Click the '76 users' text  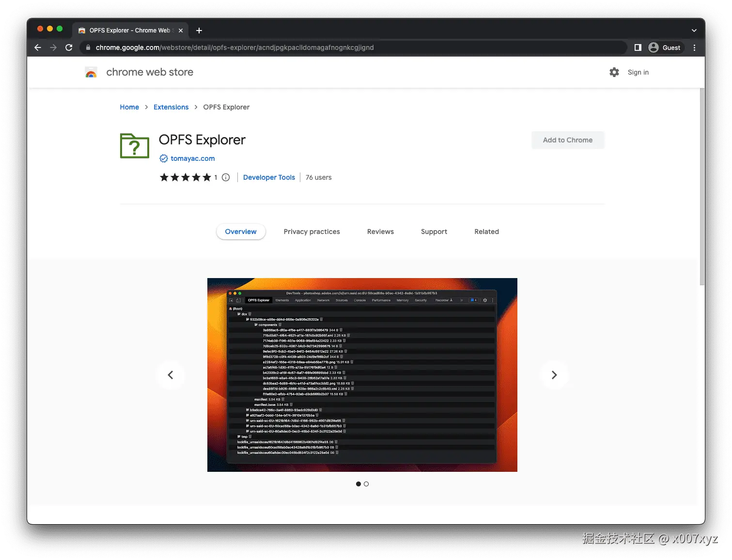[319, 177]
